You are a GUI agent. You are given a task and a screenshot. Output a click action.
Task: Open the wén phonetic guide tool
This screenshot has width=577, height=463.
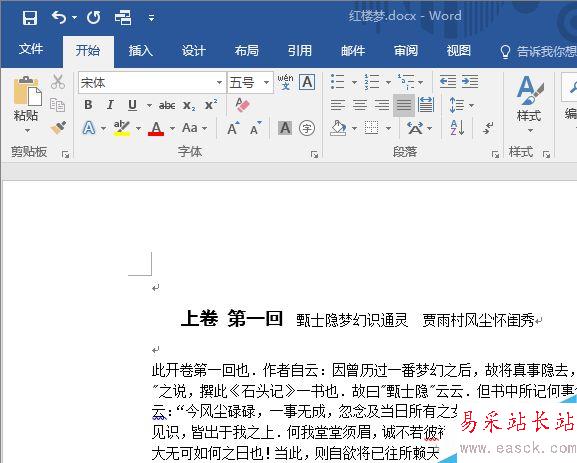(286, 82)
